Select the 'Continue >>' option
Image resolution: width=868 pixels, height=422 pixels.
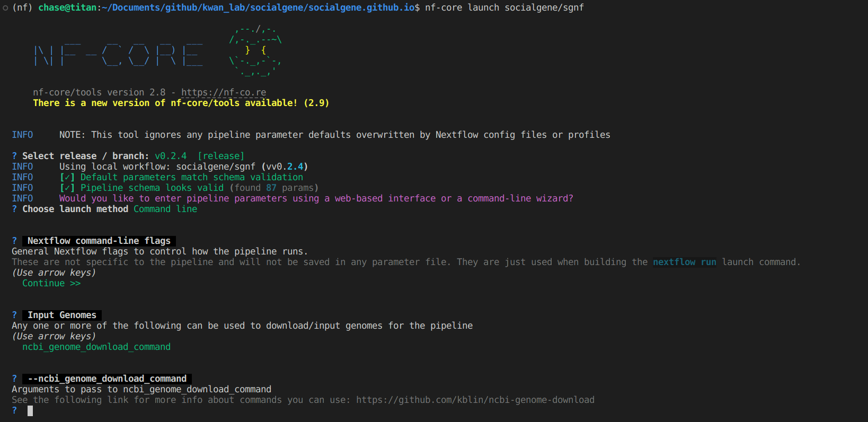[51, 283]
